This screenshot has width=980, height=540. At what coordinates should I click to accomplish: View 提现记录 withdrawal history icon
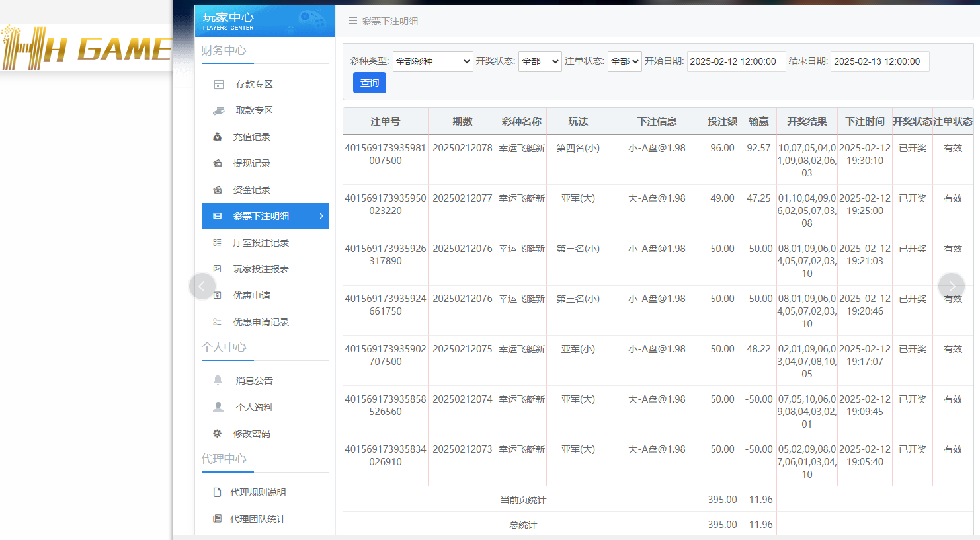click(218, 163)
